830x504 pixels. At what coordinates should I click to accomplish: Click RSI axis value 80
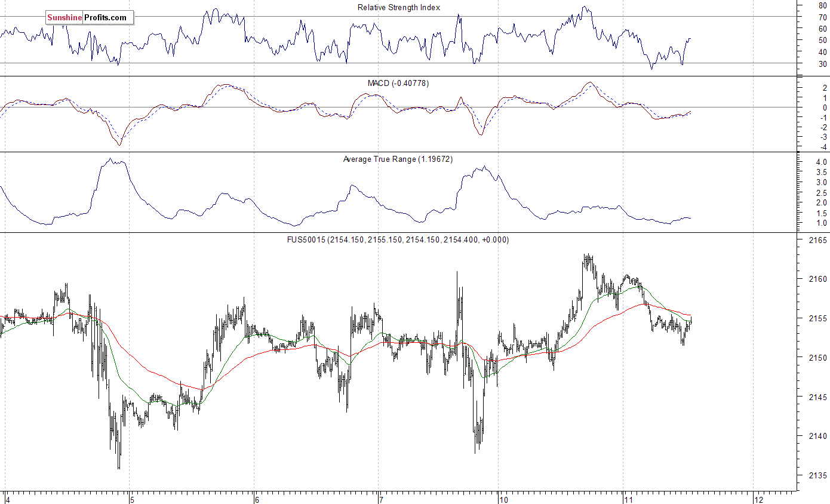822,5
